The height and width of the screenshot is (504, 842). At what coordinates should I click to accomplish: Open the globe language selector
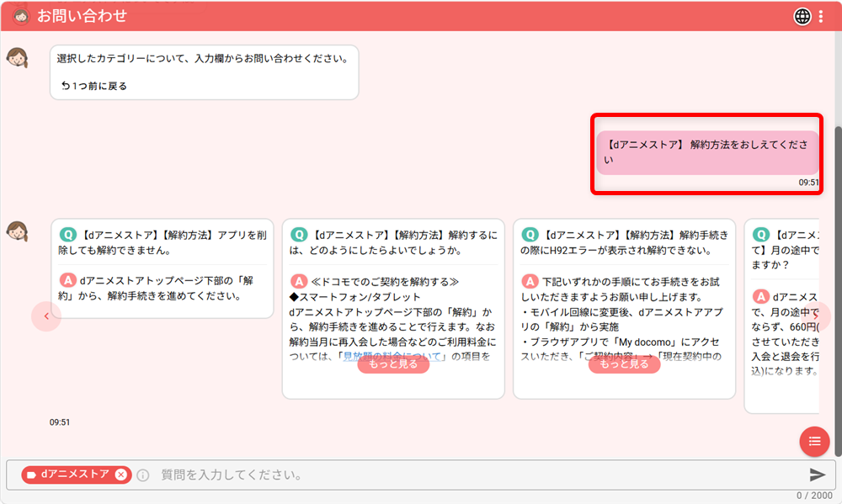click(x=802, y=17)
